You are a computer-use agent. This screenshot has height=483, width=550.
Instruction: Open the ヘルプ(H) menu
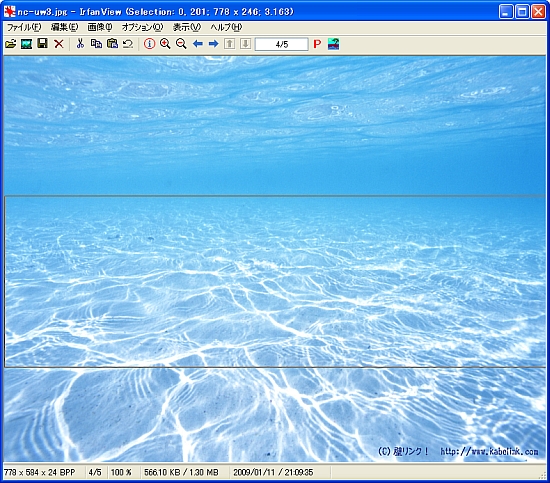[x=226, y=27]
